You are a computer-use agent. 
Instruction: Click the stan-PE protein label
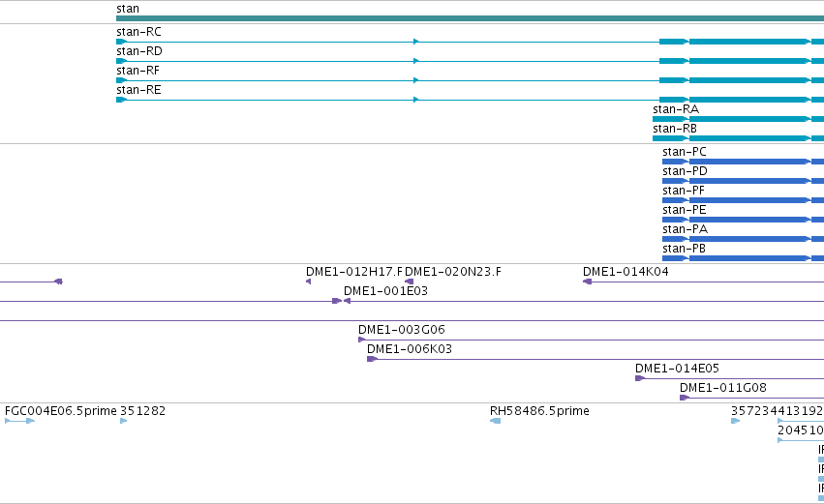[685, 210]
